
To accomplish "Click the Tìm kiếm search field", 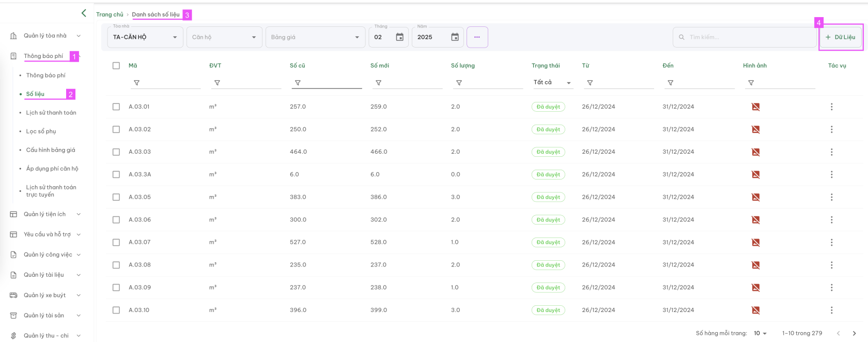I will point(745,37).
